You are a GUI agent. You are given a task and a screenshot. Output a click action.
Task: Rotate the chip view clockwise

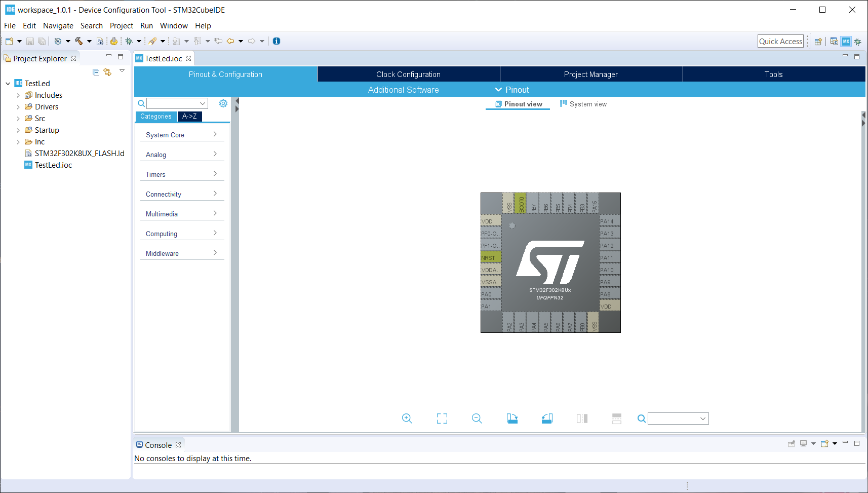(x=512, y=419)
